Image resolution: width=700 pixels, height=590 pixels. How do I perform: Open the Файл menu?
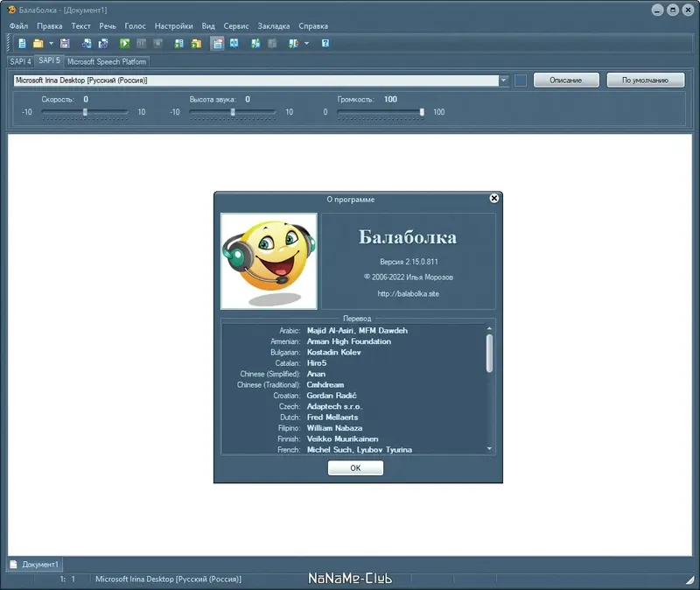click(x=18, y=26)
